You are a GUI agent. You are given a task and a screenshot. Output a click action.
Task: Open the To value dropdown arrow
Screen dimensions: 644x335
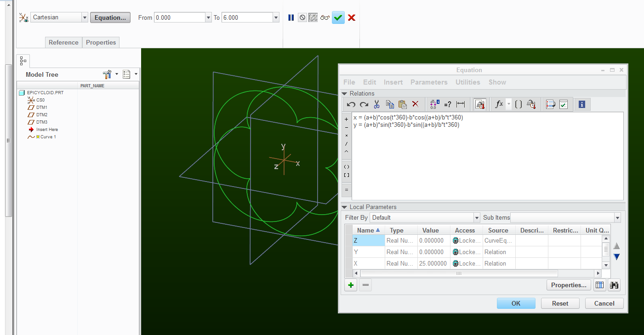(276, 17)
